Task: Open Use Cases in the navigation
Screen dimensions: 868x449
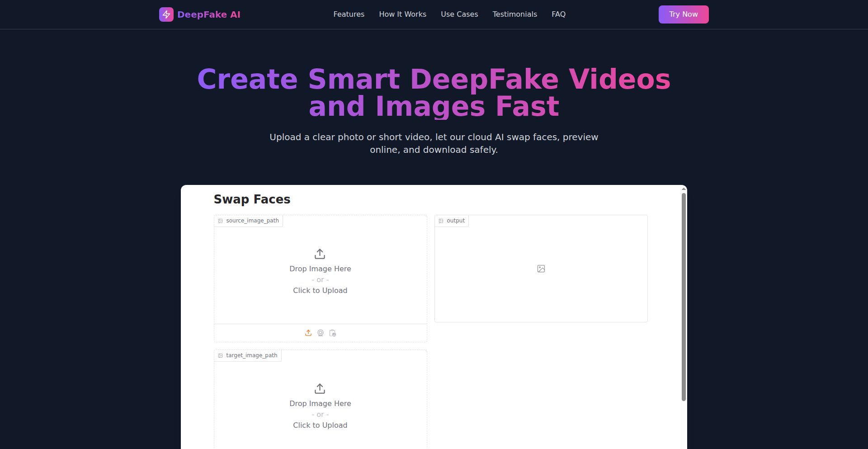Action: [460, 14]
